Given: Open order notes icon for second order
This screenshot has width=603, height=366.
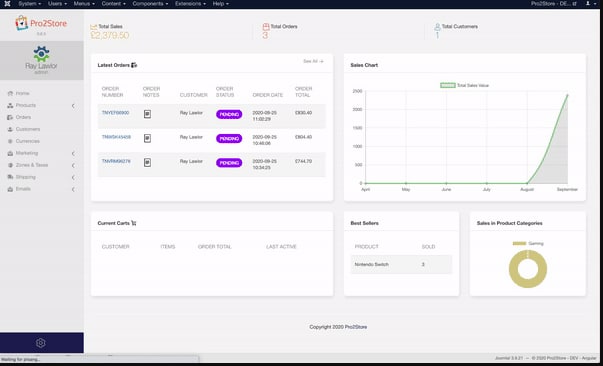Looking at the screenshot, I should tap(147, 138).
